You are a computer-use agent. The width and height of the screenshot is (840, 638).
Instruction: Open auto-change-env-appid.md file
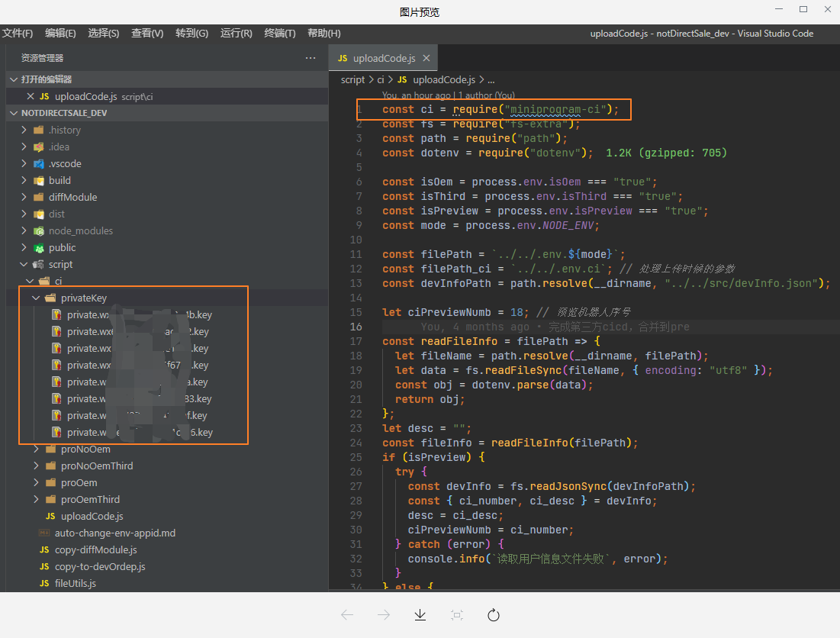click(x=114, y=533)
